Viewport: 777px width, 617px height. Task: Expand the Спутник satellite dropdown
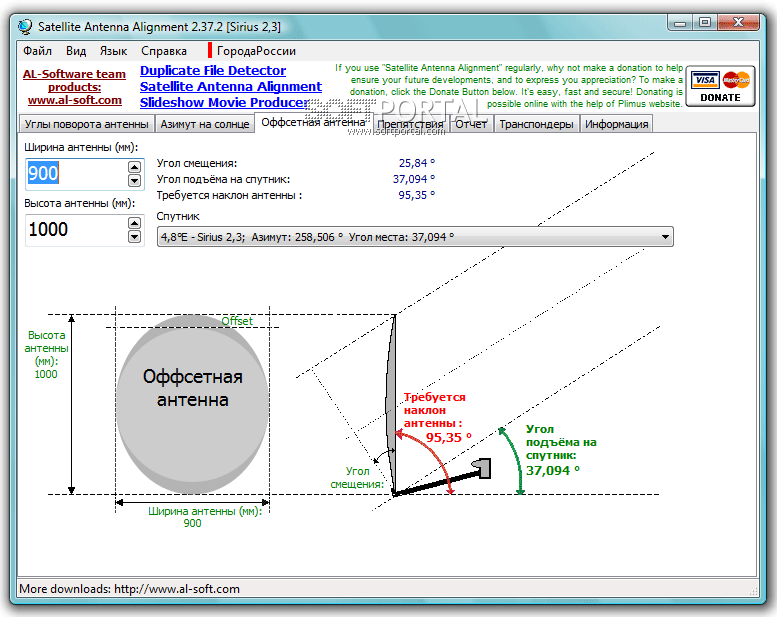pos(666,237)
